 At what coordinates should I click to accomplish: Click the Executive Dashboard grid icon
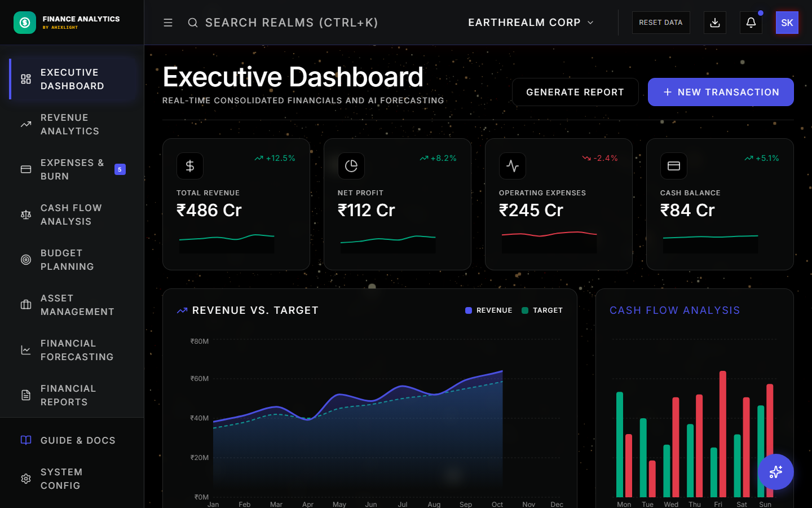26,79
